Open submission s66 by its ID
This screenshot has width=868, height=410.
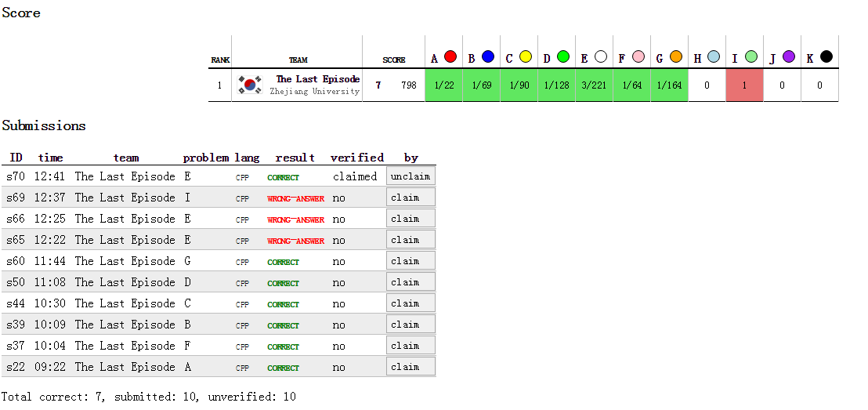tap(15, 219)
